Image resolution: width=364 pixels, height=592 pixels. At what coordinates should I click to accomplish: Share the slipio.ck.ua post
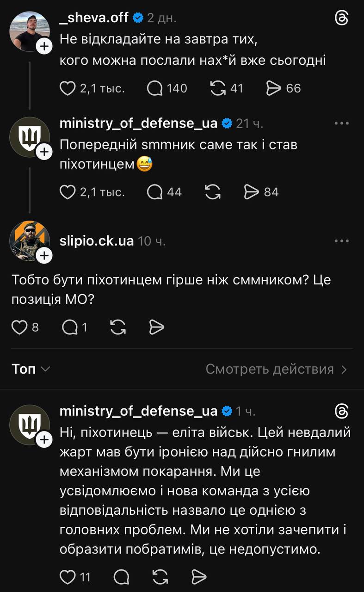point(157,327)
